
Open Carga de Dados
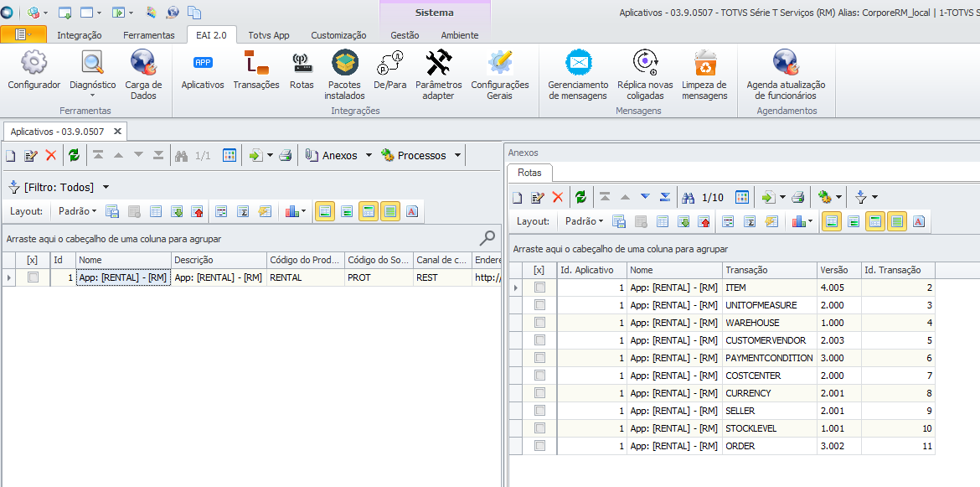143,74
